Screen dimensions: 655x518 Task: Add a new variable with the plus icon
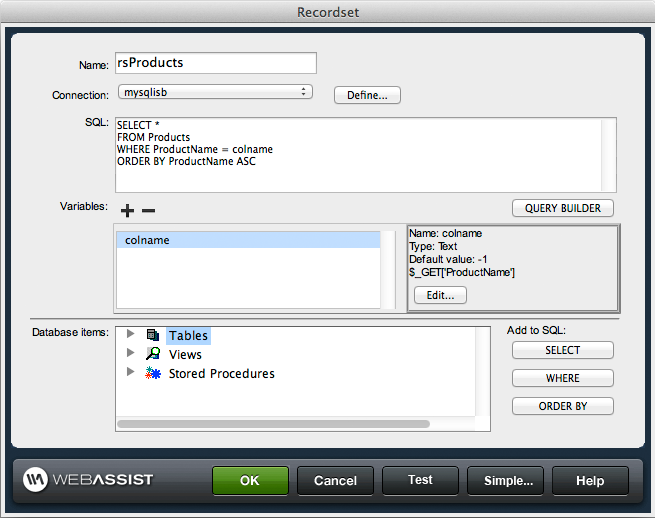(x=127, y=211)
